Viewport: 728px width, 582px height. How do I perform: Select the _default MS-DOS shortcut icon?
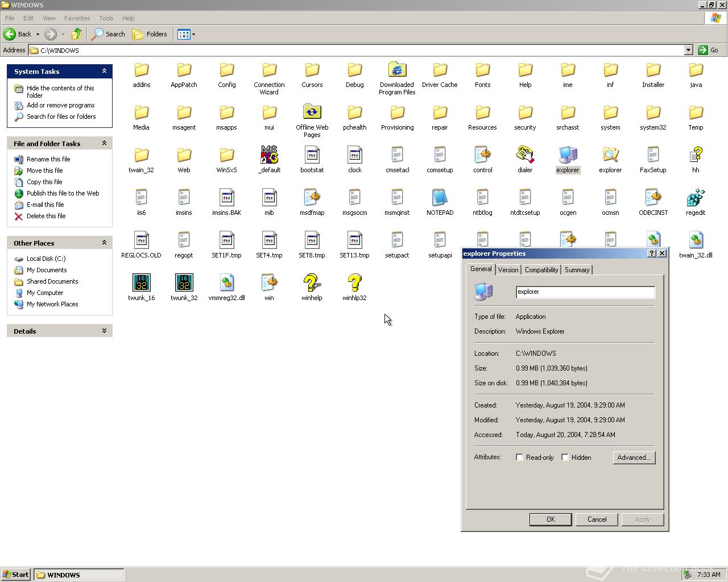pos(269,156)
